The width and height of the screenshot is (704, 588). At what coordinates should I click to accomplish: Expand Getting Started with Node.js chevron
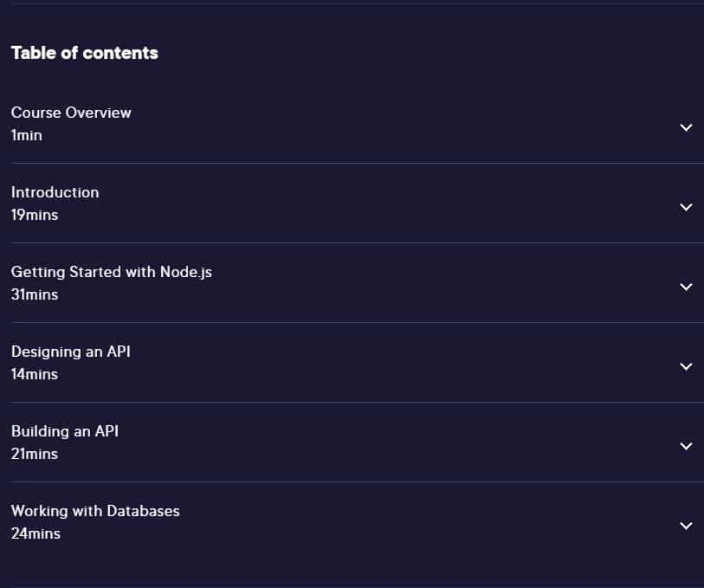click(x=686, y=287)
